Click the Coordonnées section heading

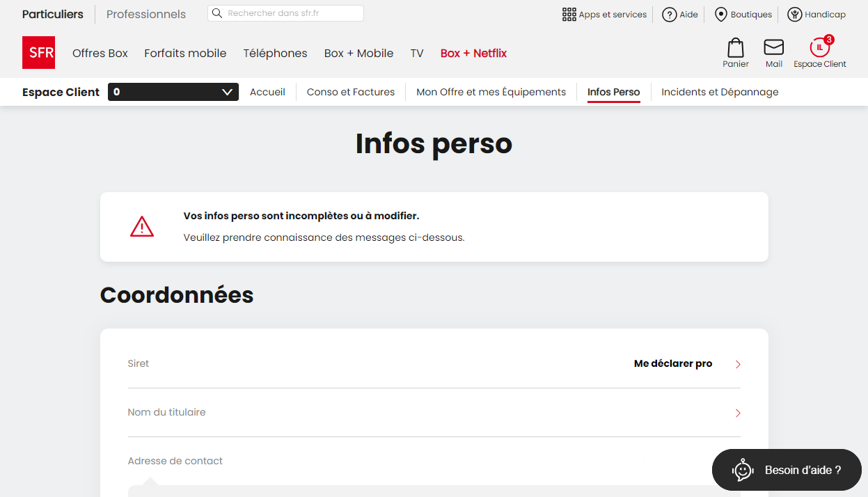coord(177,295)
